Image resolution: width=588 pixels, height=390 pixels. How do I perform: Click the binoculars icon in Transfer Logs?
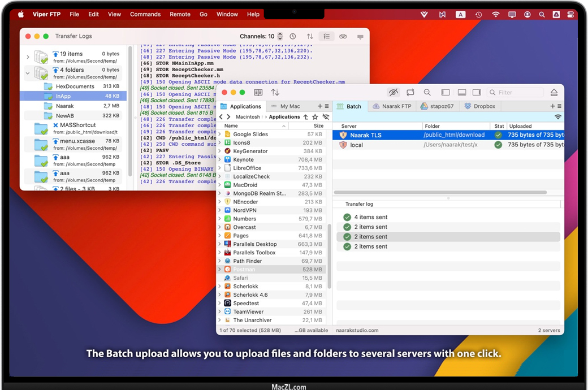click(343, 37)
